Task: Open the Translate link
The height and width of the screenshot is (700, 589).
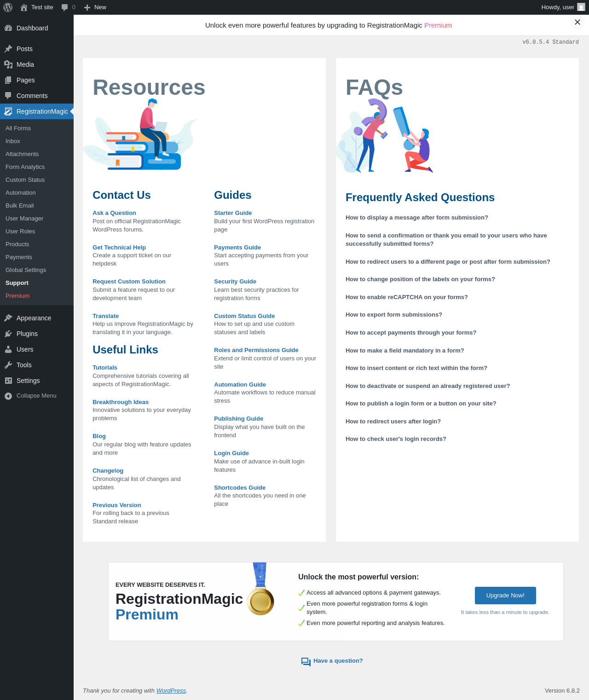Action: point(105,316)
